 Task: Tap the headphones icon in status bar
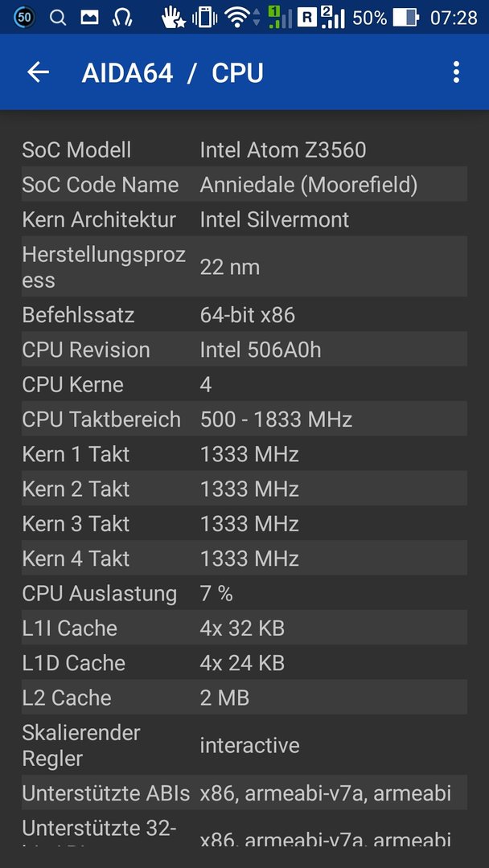click(x=121, y=18)
